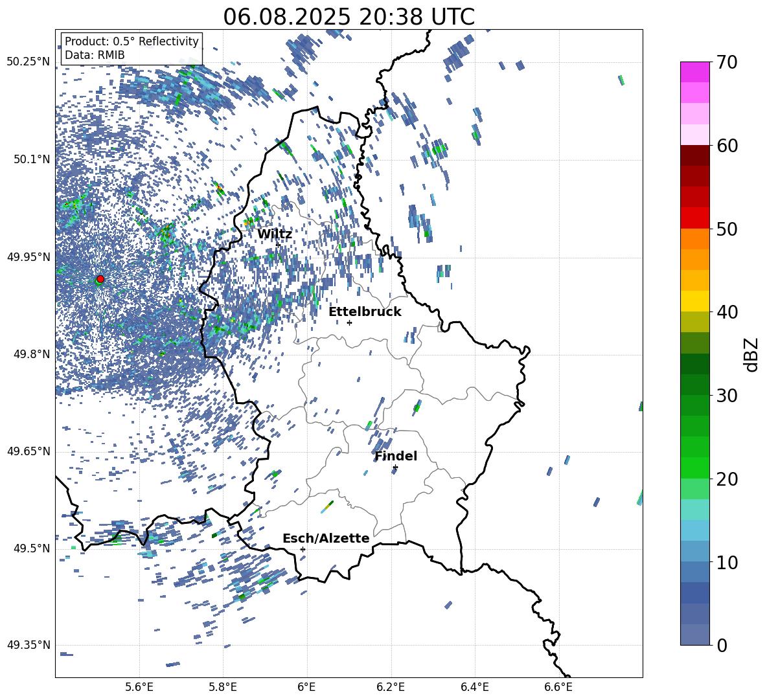Click the Esch/Alzette station cross marker
This screenshot has width=767, height=700.
303,549
